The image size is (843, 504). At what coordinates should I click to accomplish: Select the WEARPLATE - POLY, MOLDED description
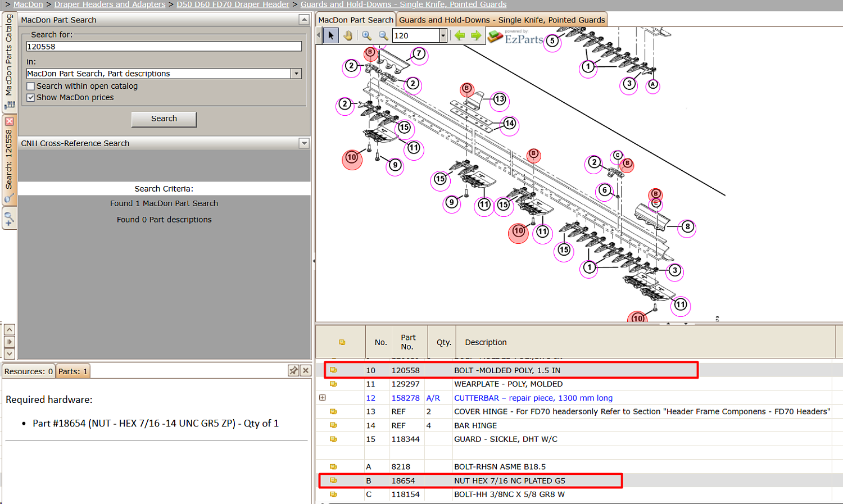[508, 384]
